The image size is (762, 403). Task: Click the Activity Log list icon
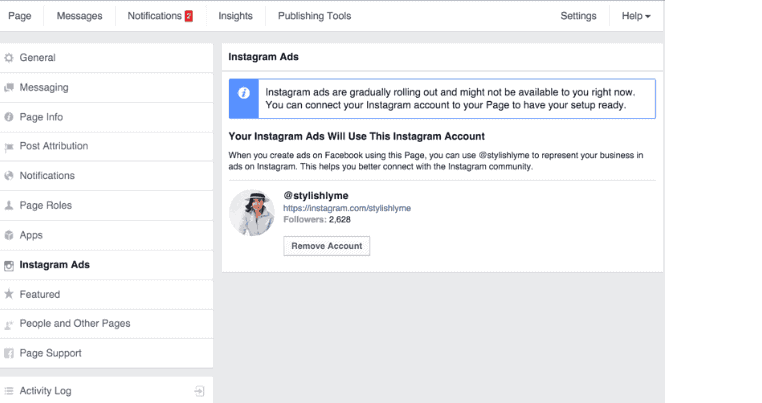[x=9, y=391]
